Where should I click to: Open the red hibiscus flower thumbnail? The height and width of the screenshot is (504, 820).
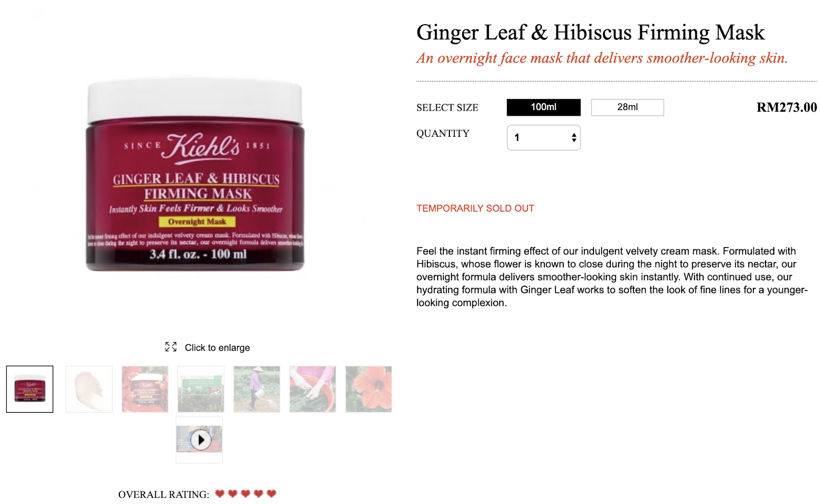click(368, 389)
